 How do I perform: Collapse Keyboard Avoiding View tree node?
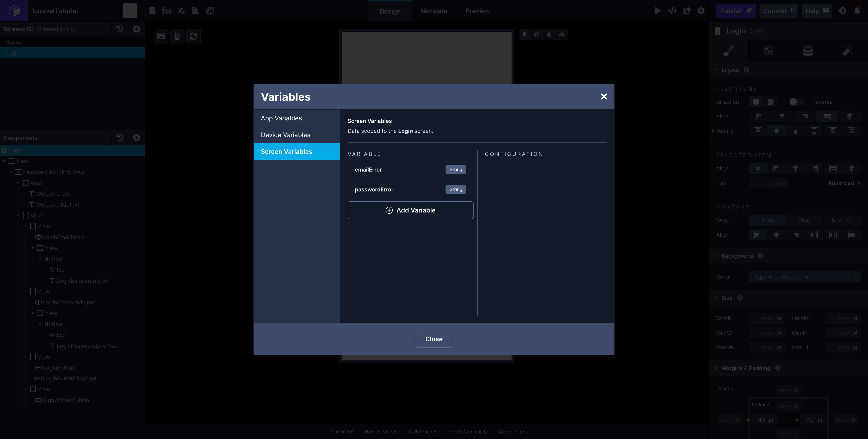click(11, 172)
